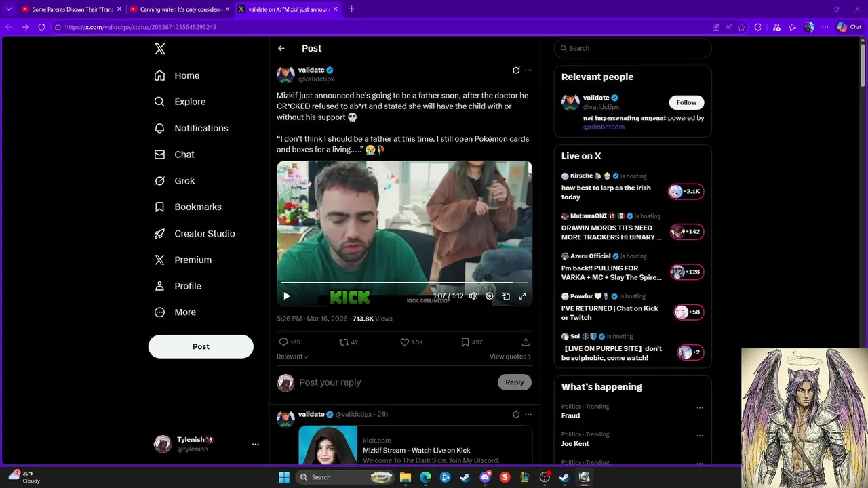868x488 pixels.
Task: Expand the Relevant replies sort dropdown
Action: pos(292,357)
